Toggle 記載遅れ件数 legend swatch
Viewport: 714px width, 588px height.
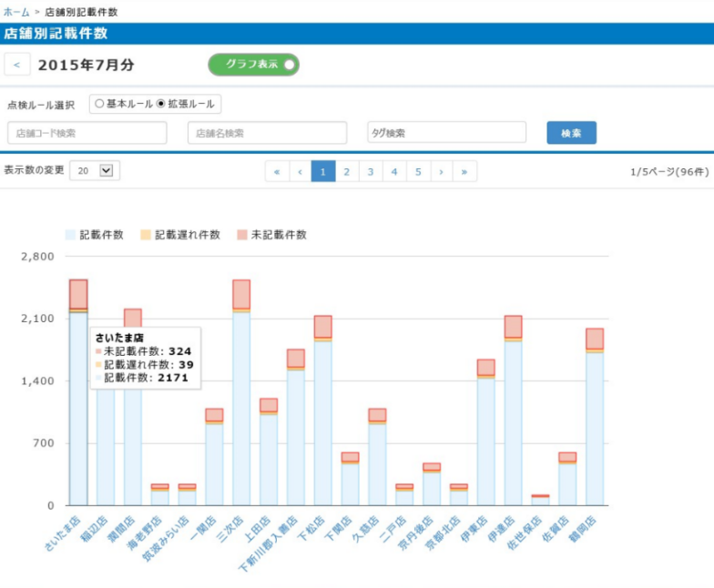146,235
